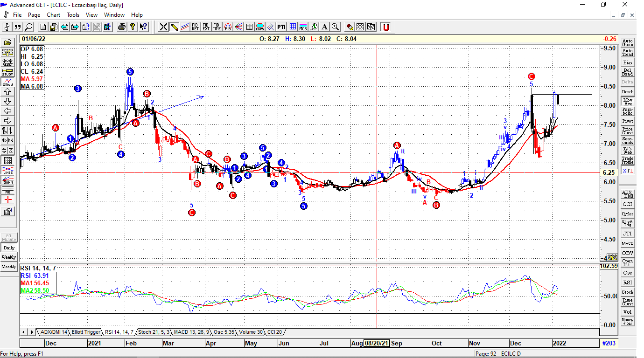Click the Trade Profile button
The image size is (644, 358).
coord(628,160)
